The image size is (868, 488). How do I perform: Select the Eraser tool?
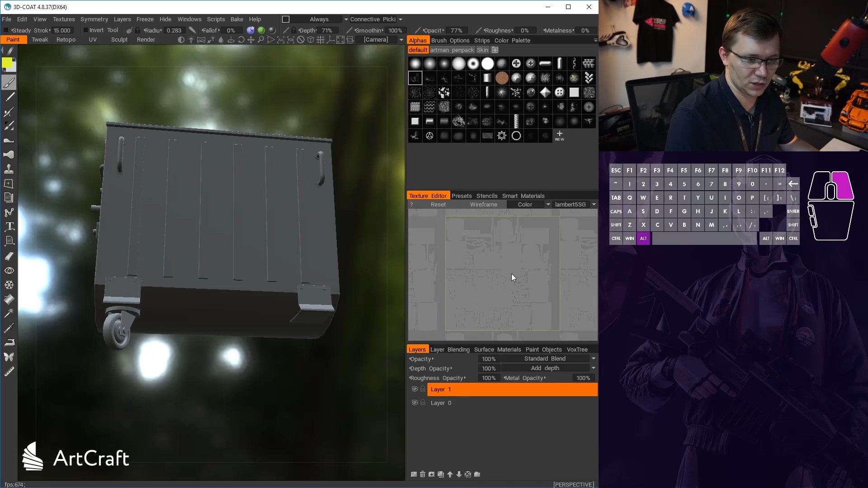tap(9, 256)
